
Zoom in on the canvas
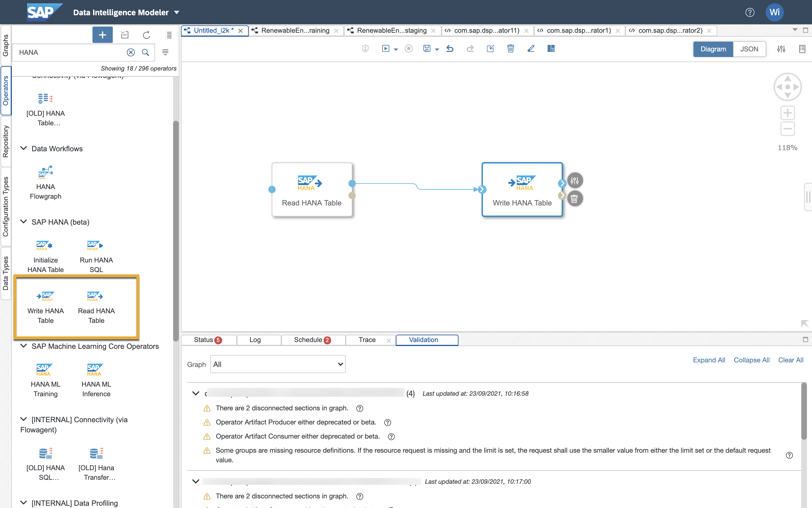tap(787, 113)
